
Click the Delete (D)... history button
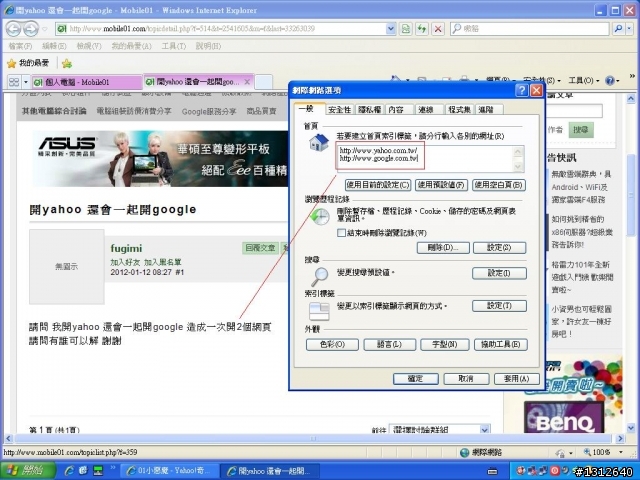(443, 247)
